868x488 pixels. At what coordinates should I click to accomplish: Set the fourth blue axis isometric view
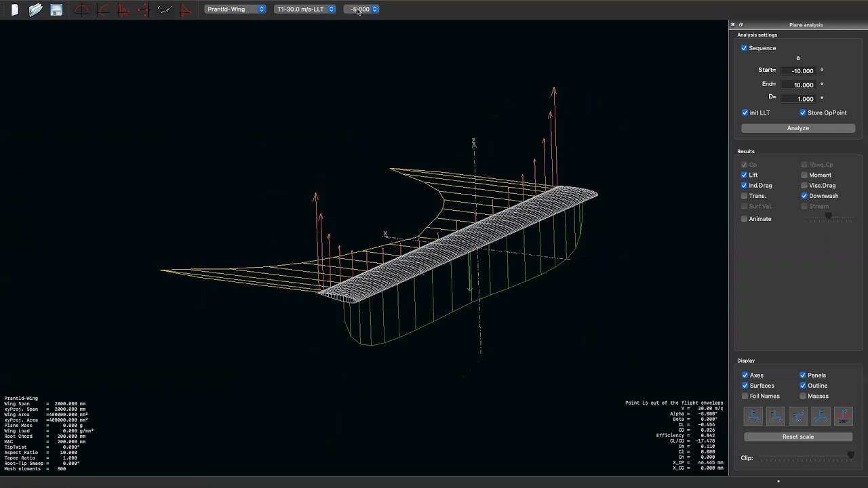coord(821,416)
